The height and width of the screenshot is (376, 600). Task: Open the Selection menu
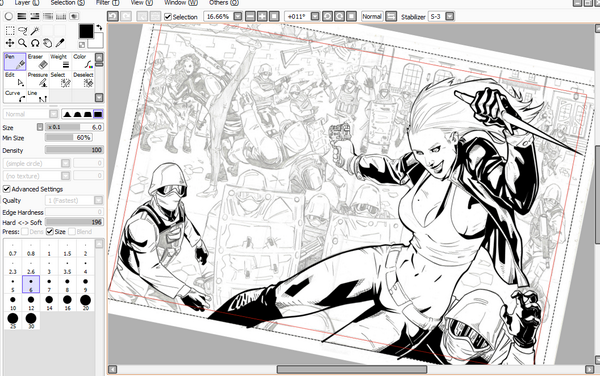(x=68, y=3)
